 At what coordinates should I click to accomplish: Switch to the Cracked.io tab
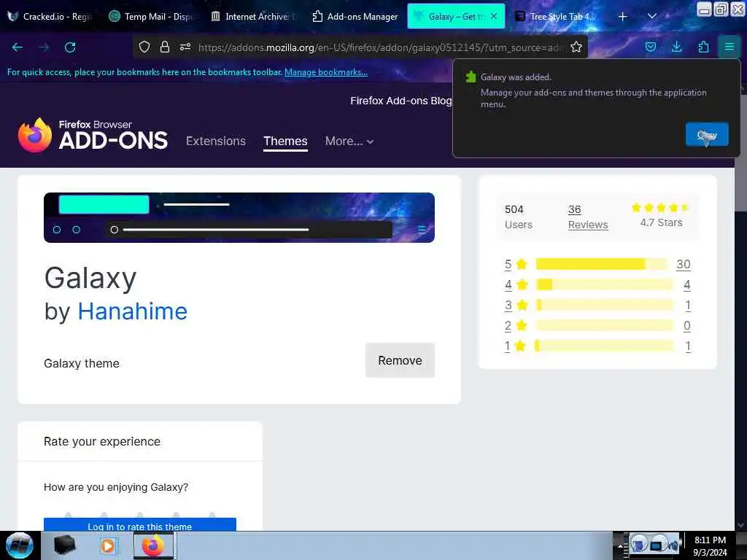pyautogui.click(x=50, y=17)
